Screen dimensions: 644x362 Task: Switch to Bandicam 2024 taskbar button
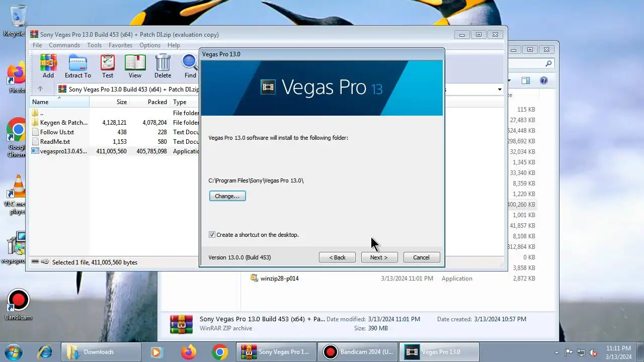coord(358,352)
